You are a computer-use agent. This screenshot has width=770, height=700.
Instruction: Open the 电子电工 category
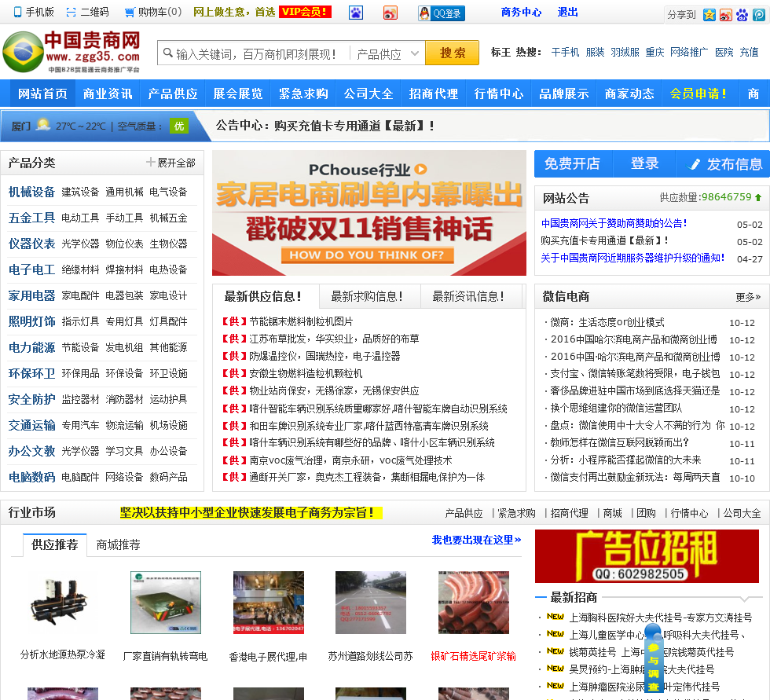point(32,269)
